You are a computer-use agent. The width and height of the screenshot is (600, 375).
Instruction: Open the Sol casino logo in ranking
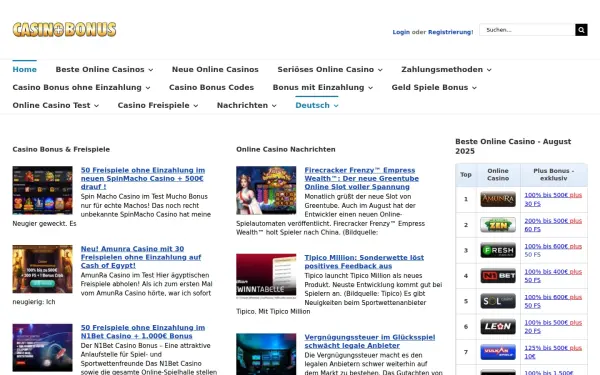pyautogui.click(x=498, y=301)
